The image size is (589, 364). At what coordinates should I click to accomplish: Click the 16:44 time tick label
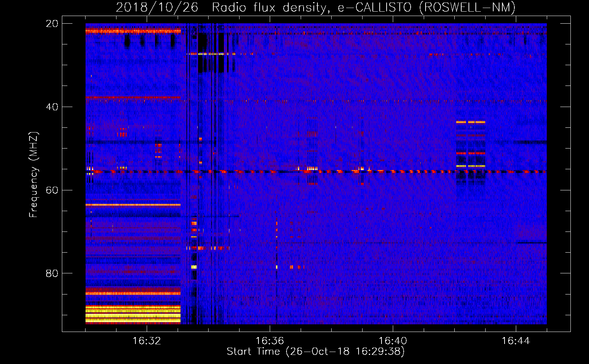click(516, 341)
